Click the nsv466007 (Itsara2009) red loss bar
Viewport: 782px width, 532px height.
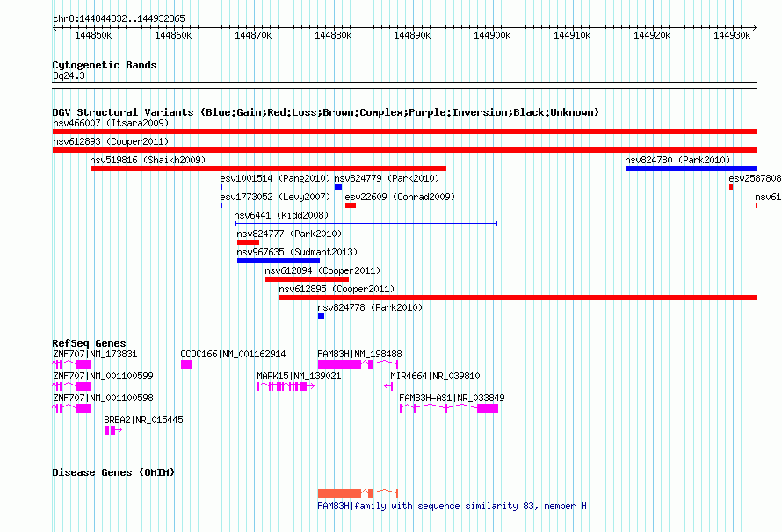coord(404,132)
